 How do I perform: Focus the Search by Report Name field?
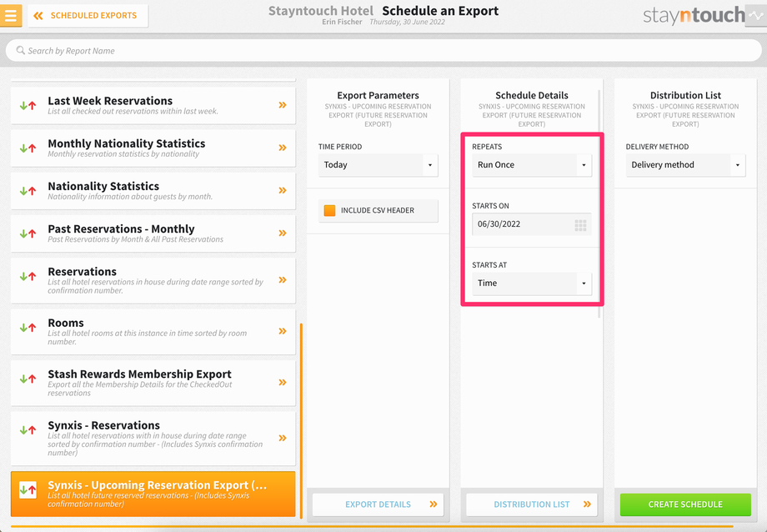coord(383,50)
